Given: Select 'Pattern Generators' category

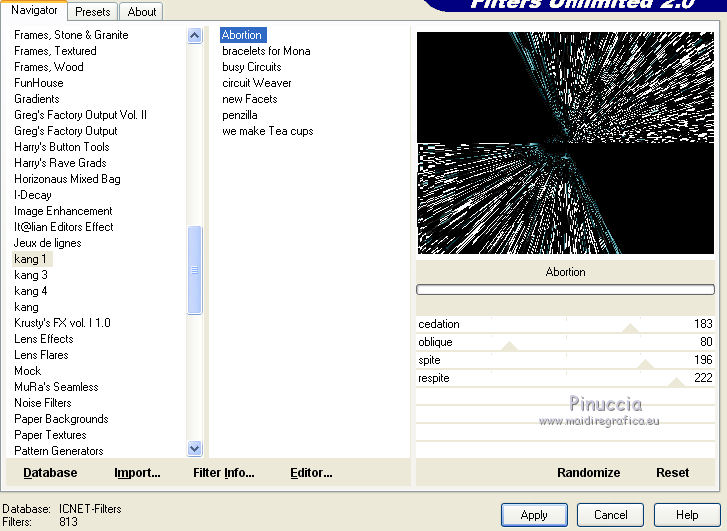Looking at the screenshot, I should (x=58, y=451).
